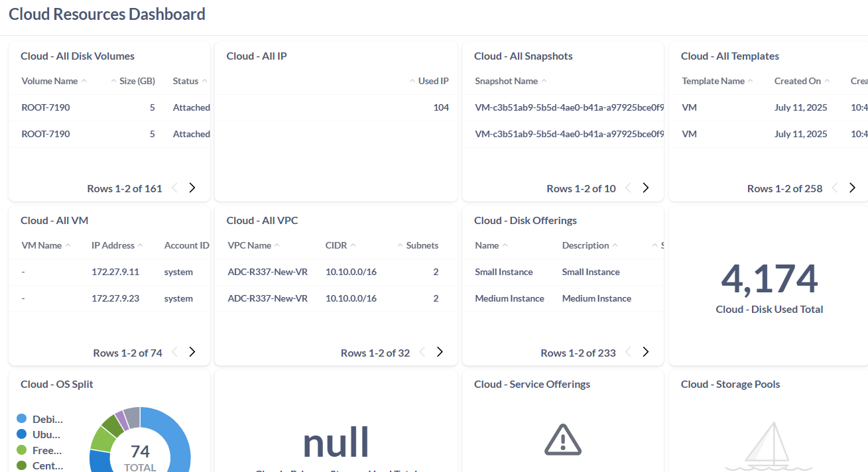
Task: Click the warning triangle in Service Offerings
Action: pos(562,440)
